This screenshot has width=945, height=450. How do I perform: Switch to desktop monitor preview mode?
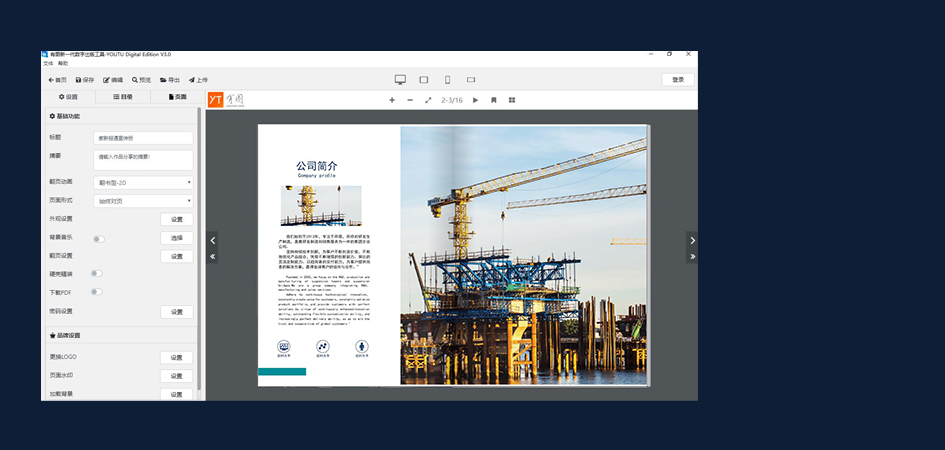400,80
